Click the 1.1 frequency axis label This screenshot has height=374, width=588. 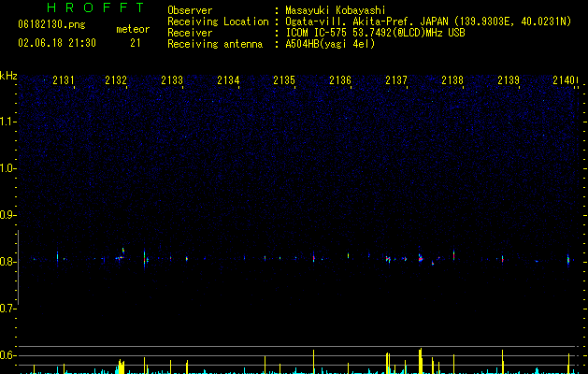7,122
